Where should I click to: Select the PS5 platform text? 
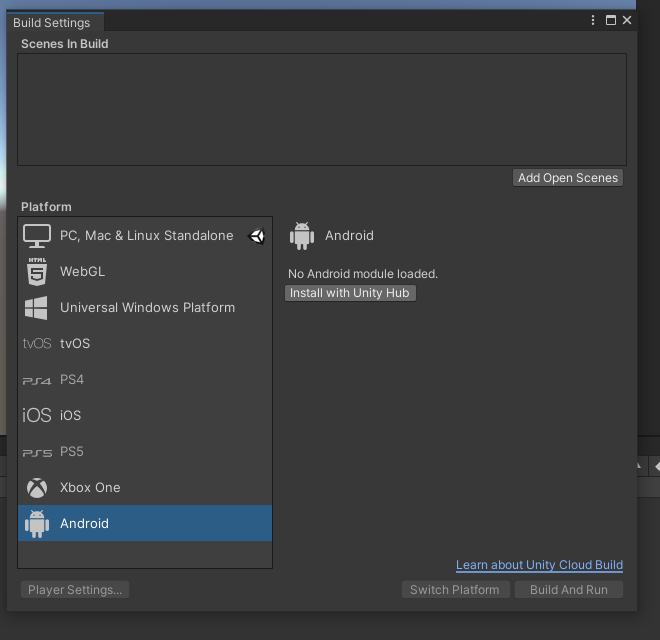click(x=72, y=452)
